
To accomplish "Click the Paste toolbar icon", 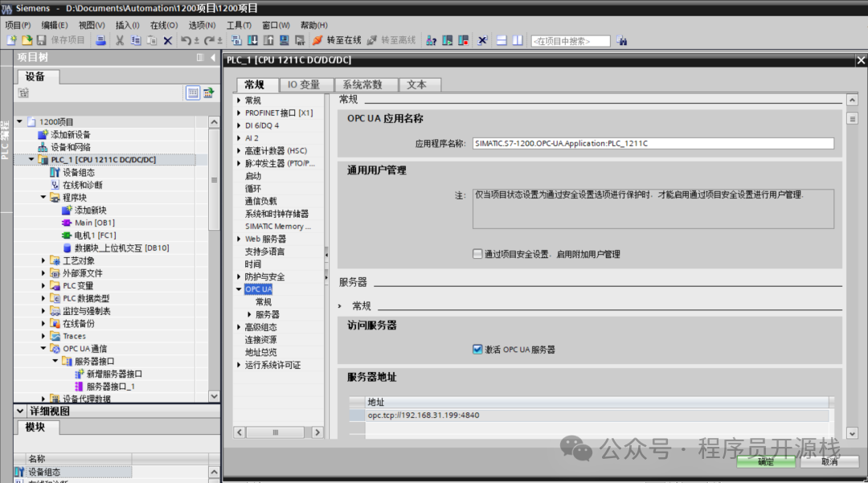I will 151,40.
